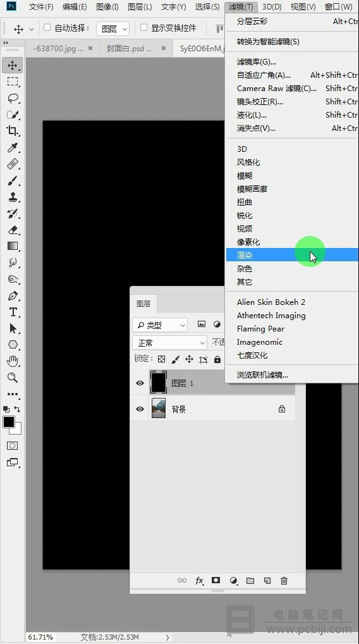The height and width of the screenshot is (644, 359).
Task: Click the link layers icon
Action: point(182,580)
